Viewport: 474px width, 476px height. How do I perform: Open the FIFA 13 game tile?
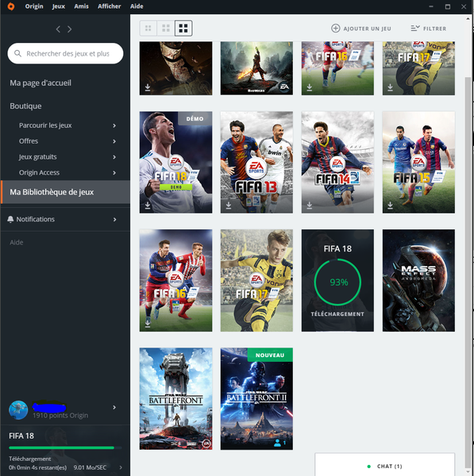256,162
